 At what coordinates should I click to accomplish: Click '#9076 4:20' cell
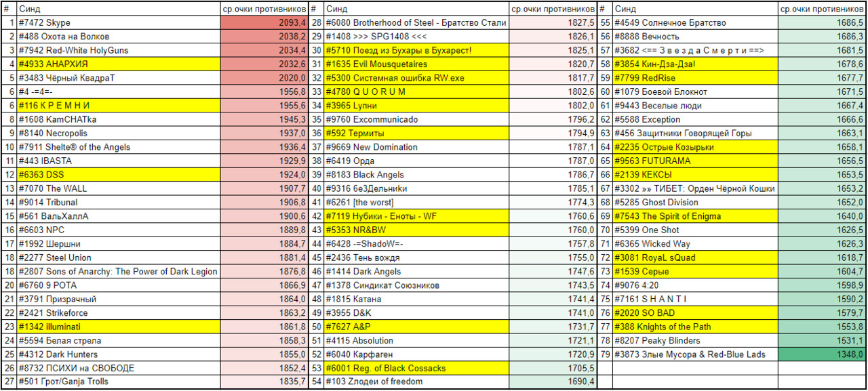click(x=695, y=285)
